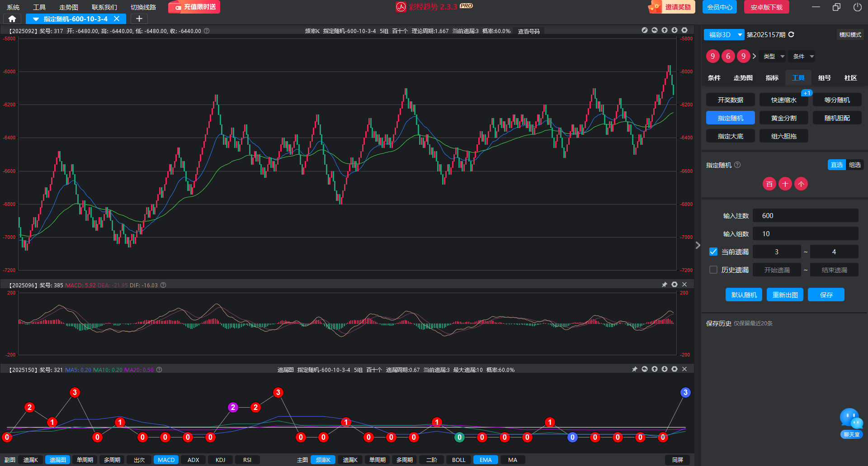
Task: Open the 工具 menu in top bar
Action: pos(39,7)
